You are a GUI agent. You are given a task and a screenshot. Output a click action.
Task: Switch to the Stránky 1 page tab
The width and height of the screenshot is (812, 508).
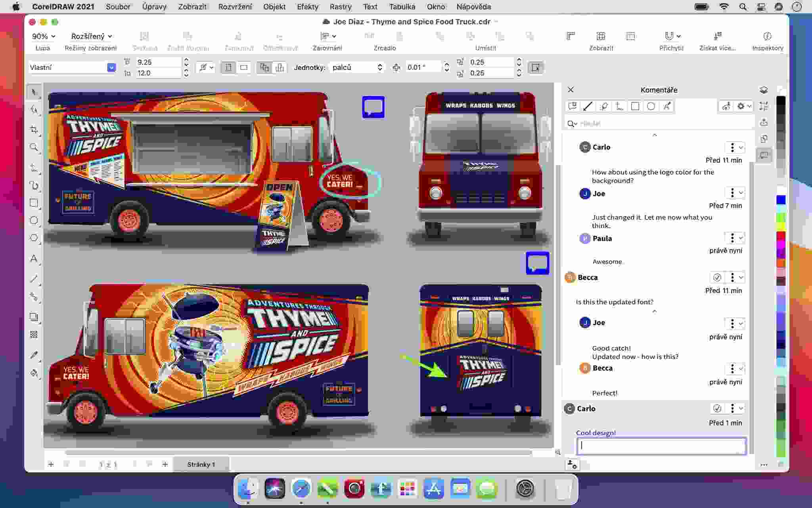[x=201, y=464]
